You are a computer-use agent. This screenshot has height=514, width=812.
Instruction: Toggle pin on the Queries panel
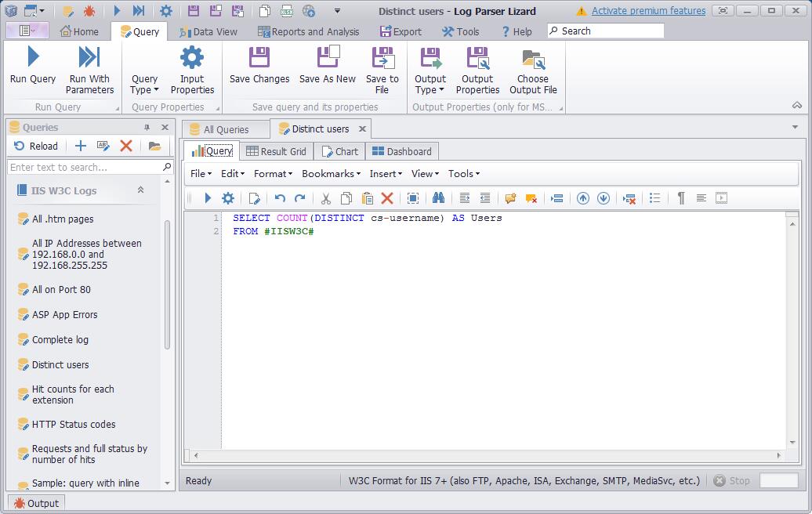pyautogui.click(x=147, y=128)
